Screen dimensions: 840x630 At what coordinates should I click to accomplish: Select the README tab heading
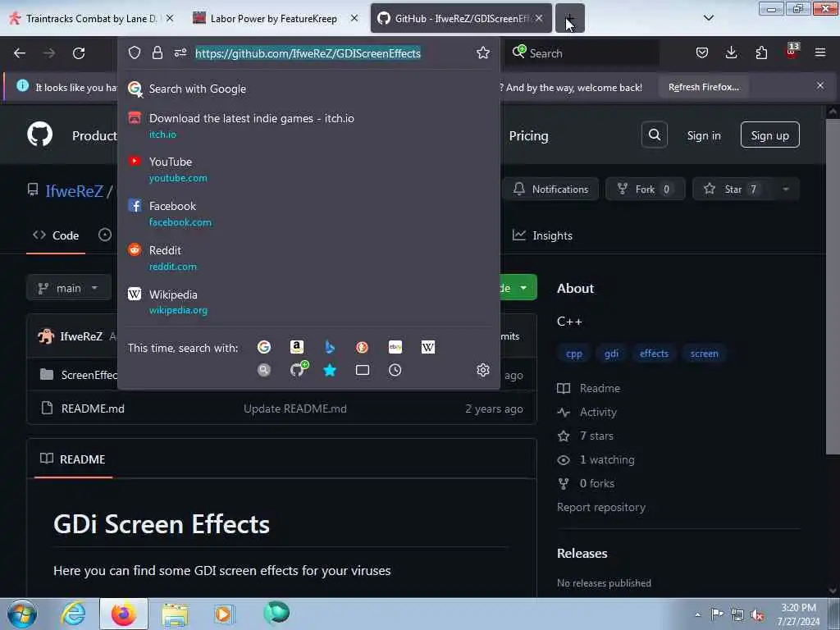(73, 459)
